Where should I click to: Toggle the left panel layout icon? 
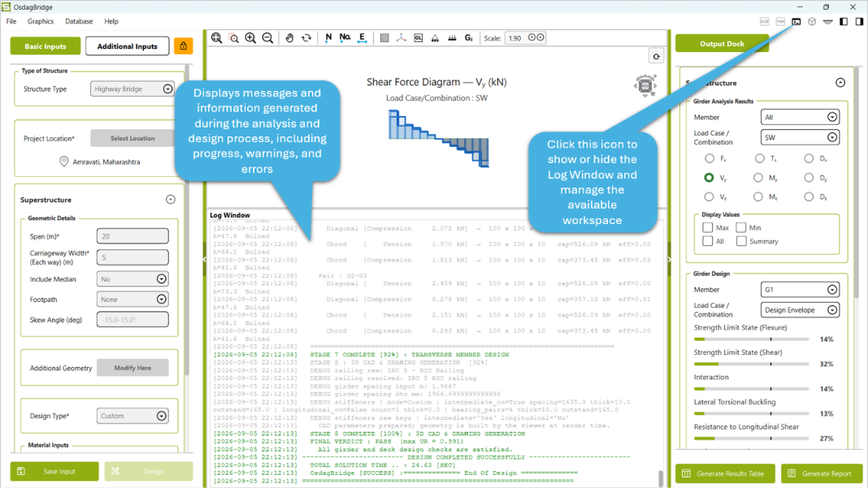844,22
